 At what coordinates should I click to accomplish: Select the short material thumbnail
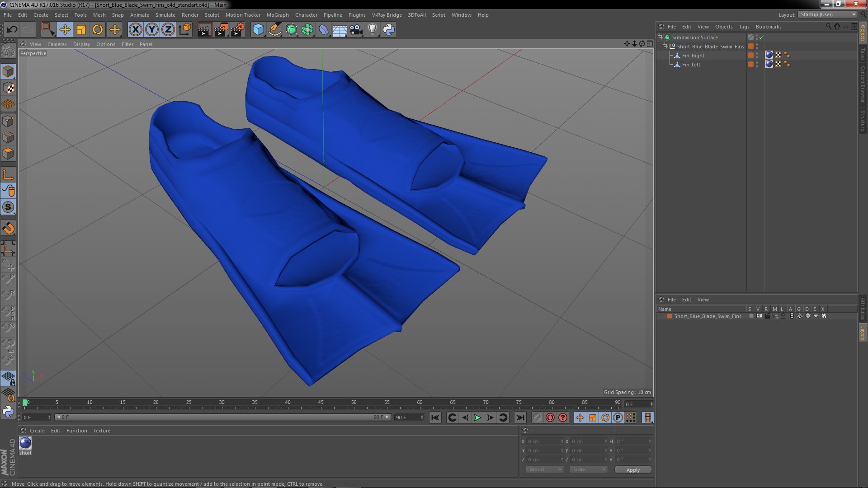click(25, 443)
